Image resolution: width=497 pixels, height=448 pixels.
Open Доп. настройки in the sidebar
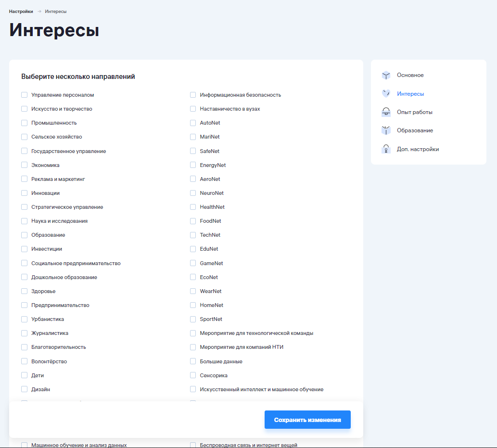tap(418, 149)
